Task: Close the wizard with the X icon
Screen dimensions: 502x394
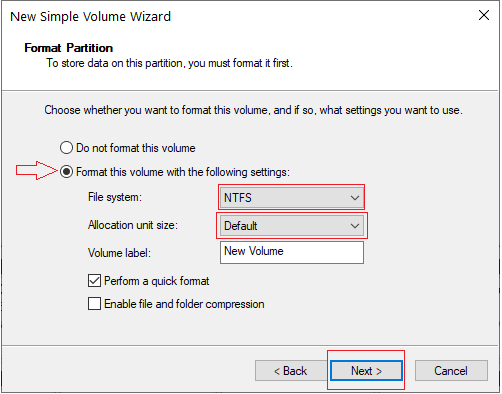Action: [484, 15]
